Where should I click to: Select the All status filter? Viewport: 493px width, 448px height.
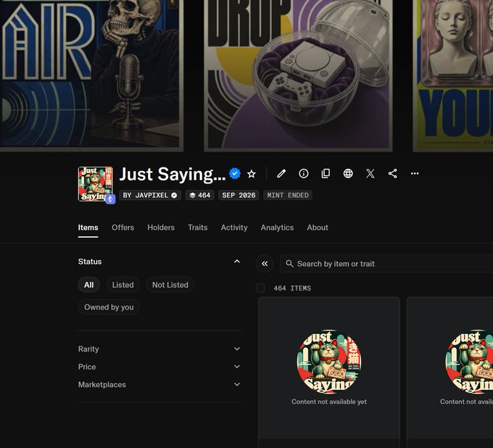(88, 285)
